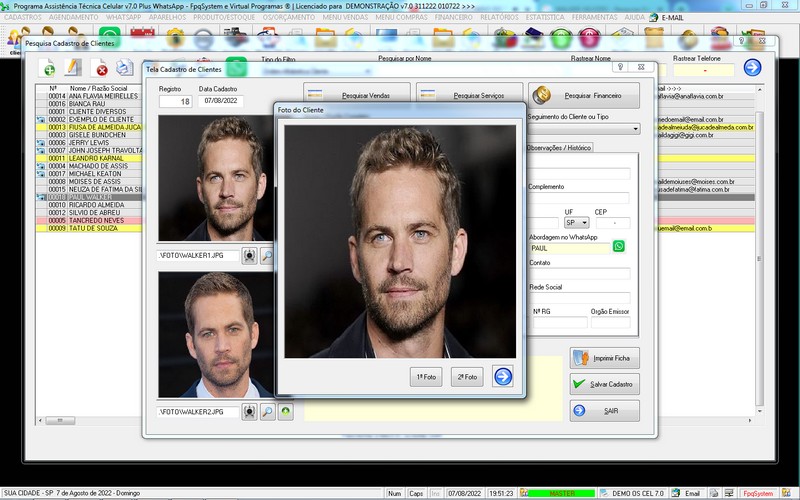Click blue arrow button in Foto do Cliente
This screenshot has height=500, width=800.
[x=503, y=377]
